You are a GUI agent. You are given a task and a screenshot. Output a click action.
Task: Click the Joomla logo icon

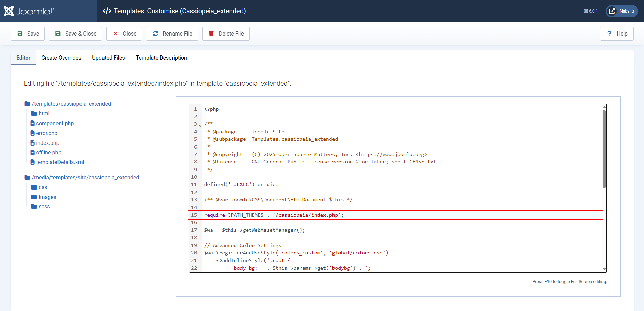[x=9, y=11]
